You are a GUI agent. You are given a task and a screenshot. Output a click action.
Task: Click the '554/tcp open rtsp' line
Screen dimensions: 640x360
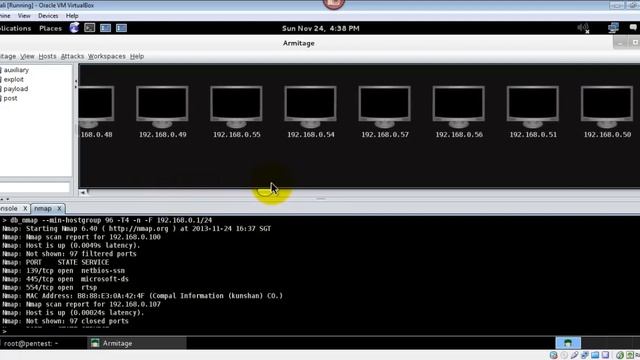point(49,287)
